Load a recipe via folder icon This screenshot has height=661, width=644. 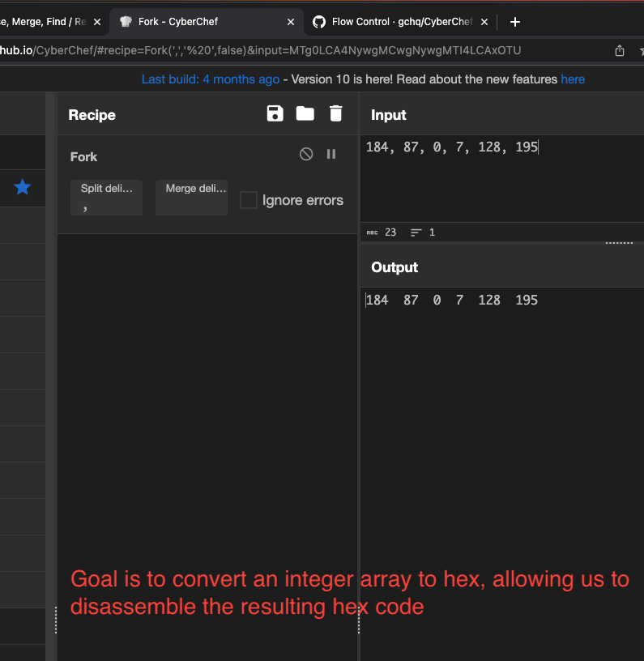(x=305, y=113)
